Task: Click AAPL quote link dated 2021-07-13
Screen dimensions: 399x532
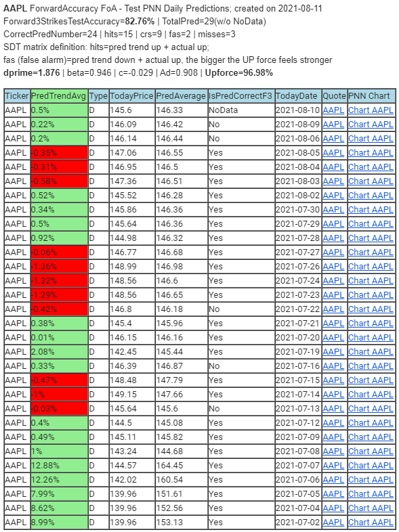Action: [333, 409]
